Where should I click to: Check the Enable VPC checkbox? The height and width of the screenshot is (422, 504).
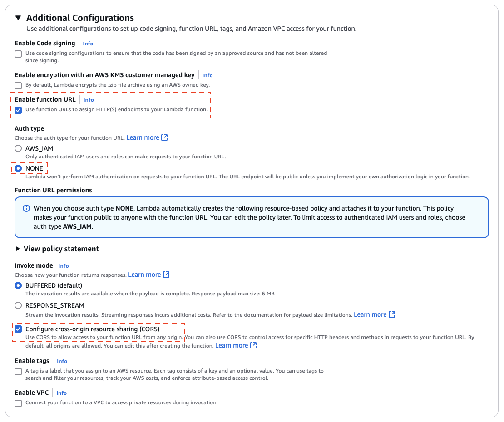(18, 403)
